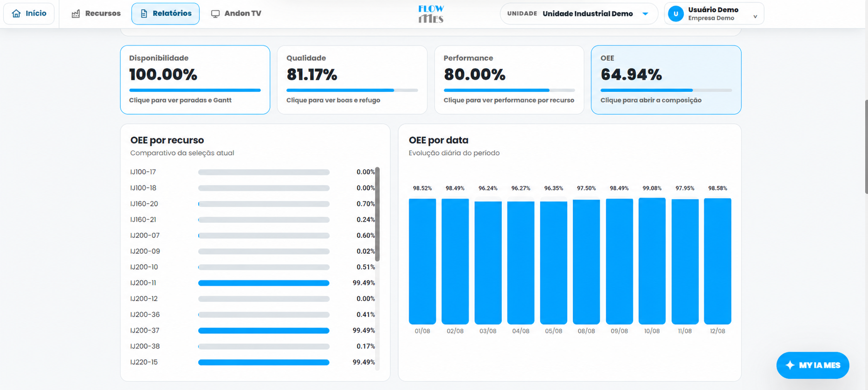This screenshot has width=868, height=390.
Task: Click the user avatar circle icon
Action: (676, 13)
